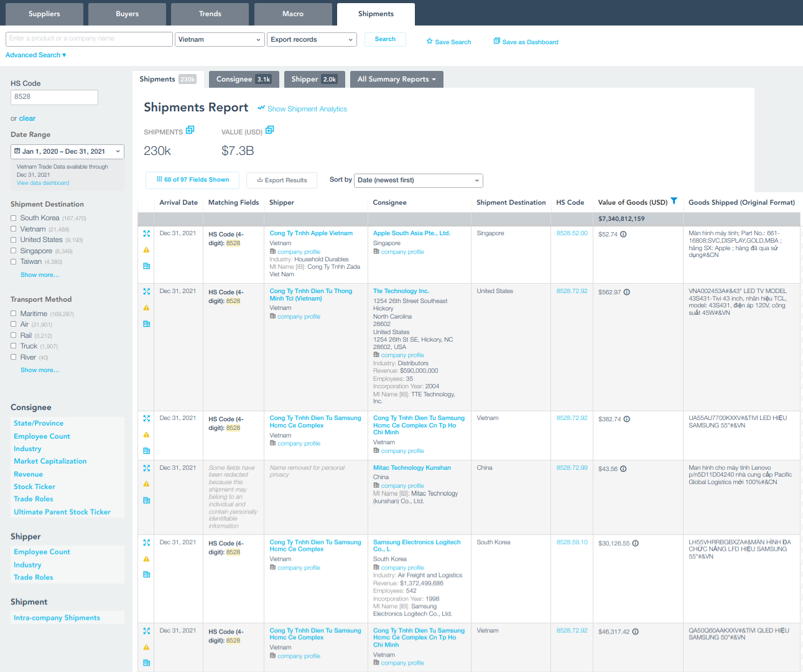803x672 pixels.
Task: Tick the United States destination checkbox
Action: pos(14,240)
